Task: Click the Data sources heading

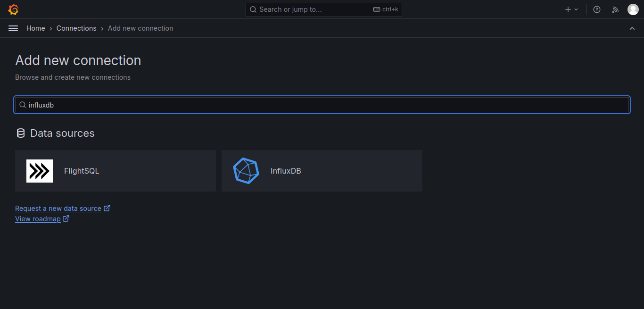Action: pos(62,134)
